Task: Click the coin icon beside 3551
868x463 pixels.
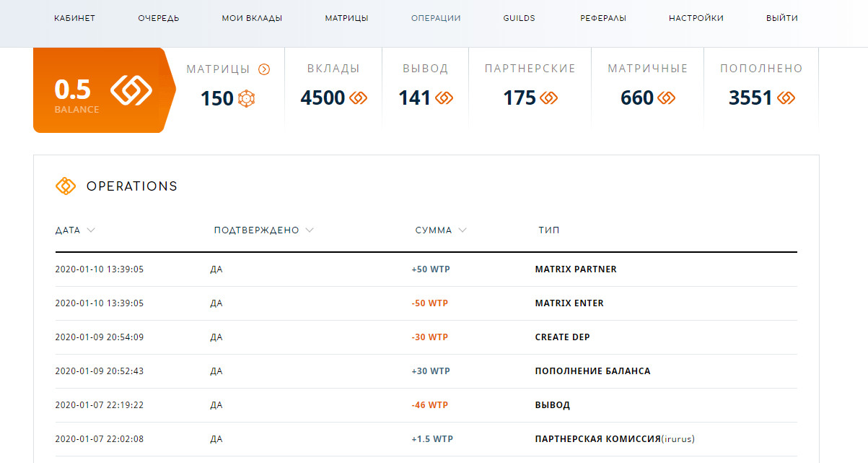Action: (786, 98)
